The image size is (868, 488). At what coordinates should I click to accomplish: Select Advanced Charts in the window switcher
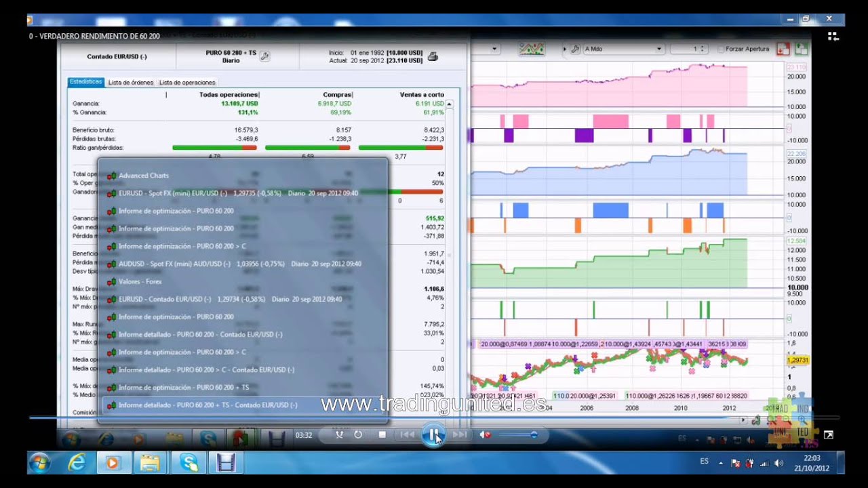coord(244,176)
